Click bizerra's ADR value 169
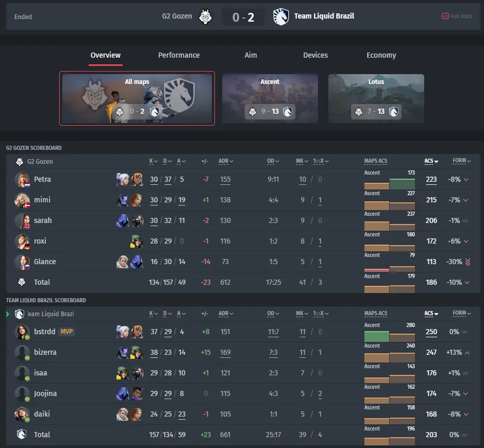Image resolution: width=484 pixels, height=448 pixels. 225,352
